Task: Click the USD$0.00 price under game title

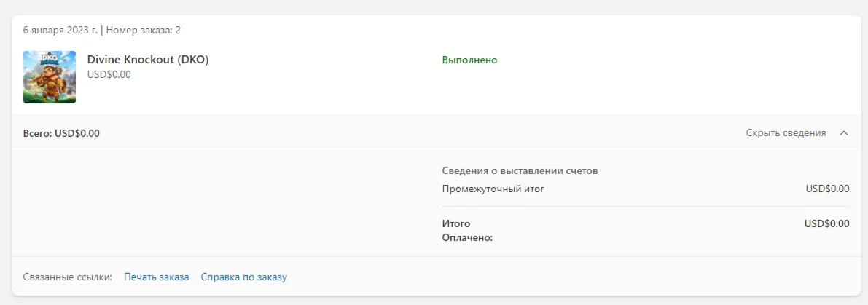Action: coord(109,74)
